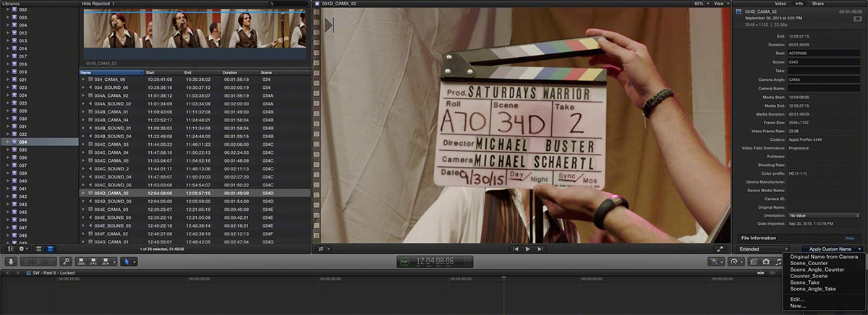Viewport: 868px width, 315px height.
Task: Select New... in naming preset menu
Action: [798, 306]
